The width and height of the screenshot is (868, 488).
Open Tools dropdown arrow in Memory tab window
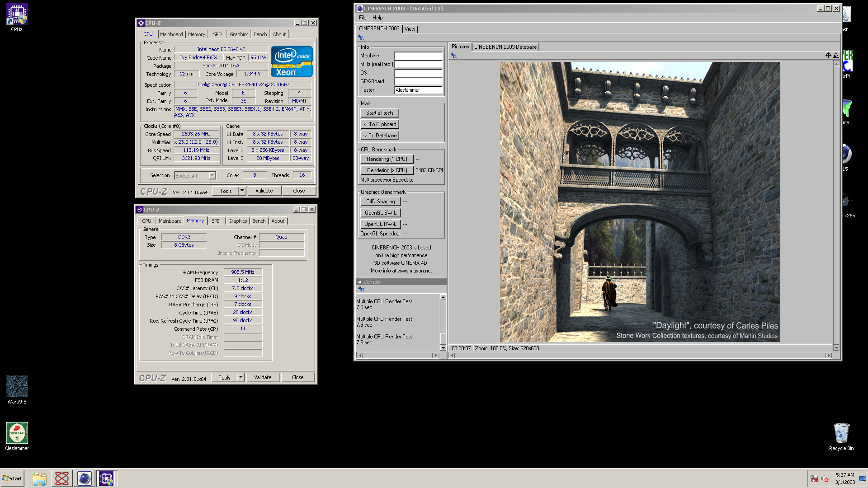point(241,377)
